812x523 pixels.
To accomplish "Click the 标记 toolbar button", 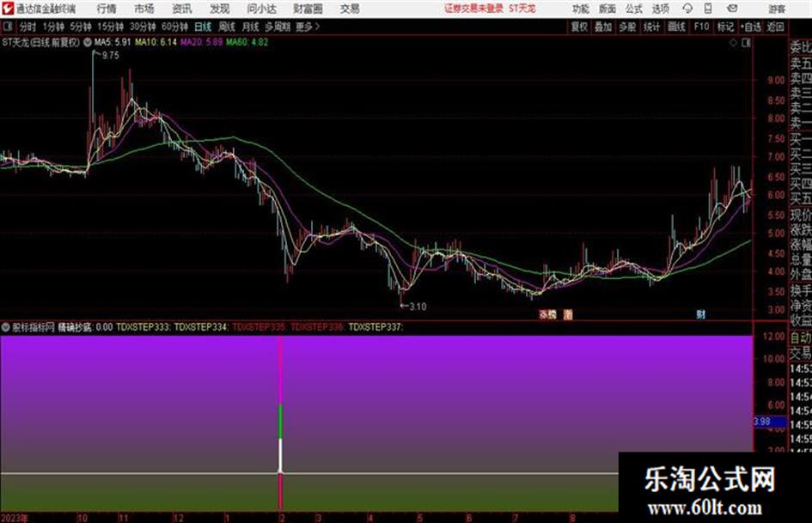I will [x=725, y=27].
